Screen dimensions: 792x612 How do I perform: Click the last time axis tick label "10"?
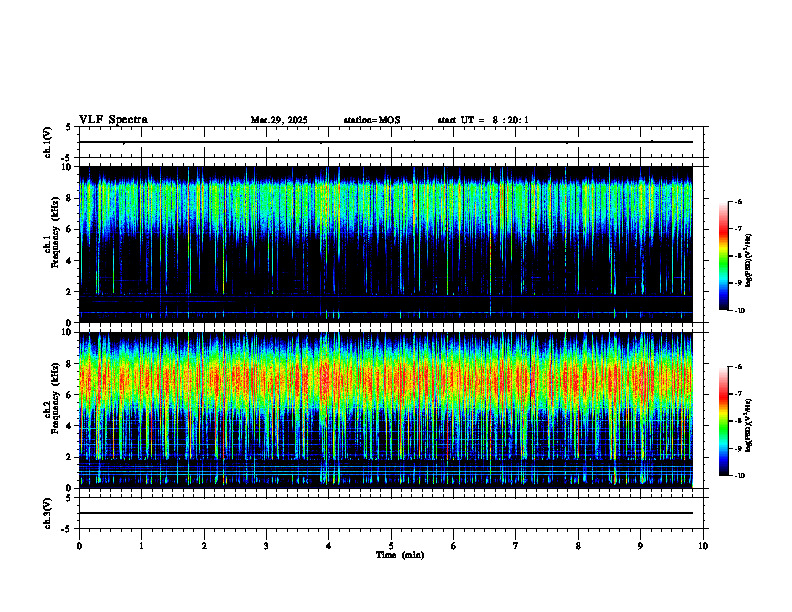coord(703,546)
